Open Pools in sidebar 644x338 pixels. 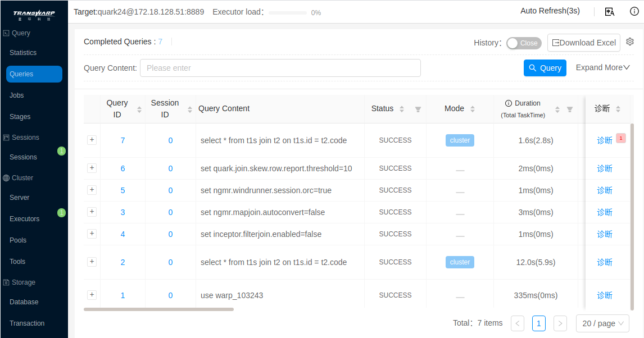(18, 240)
